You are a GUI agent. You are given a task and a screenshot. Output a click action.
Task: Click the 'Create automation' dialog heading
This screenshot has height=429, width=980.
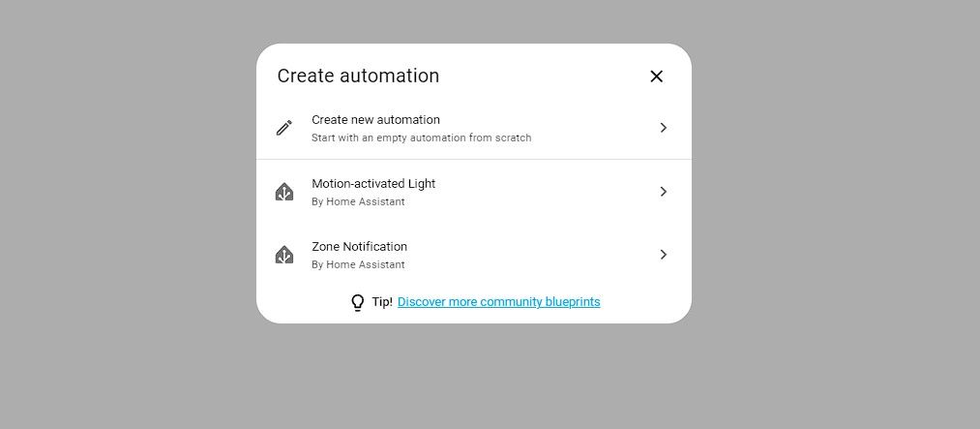click(x=358, y=76)
